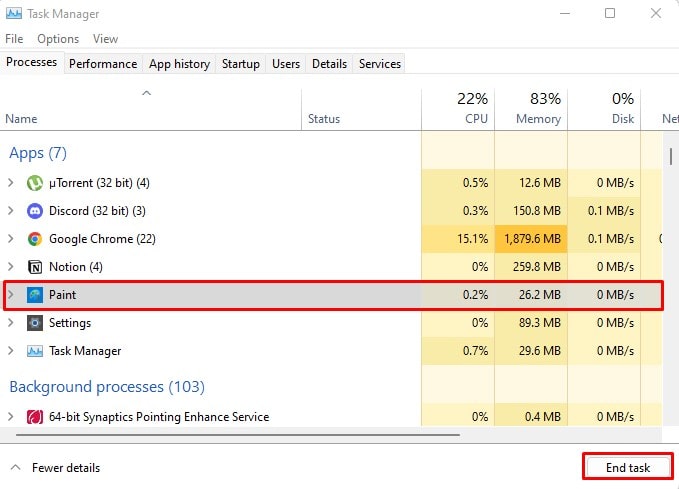Expand the Discord (32 bit) process group
Viewport: 679px width, 489px height.
pos(11,211)
